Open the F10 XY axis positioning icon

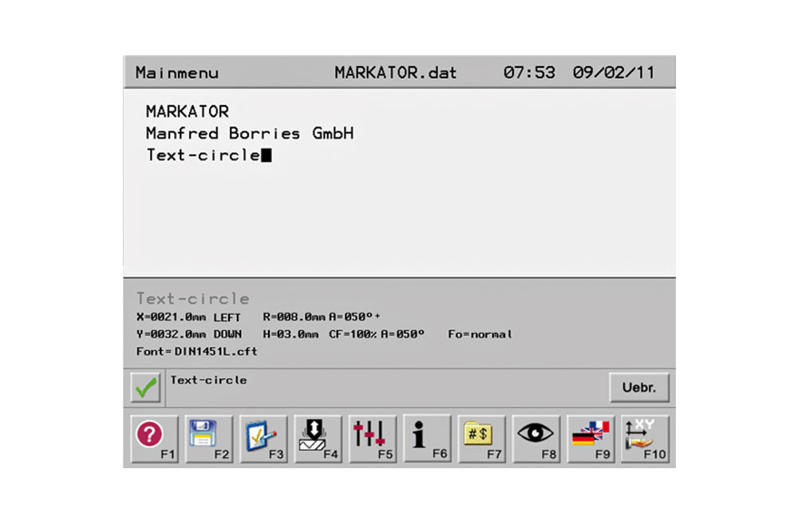click(x=646, y=439)
